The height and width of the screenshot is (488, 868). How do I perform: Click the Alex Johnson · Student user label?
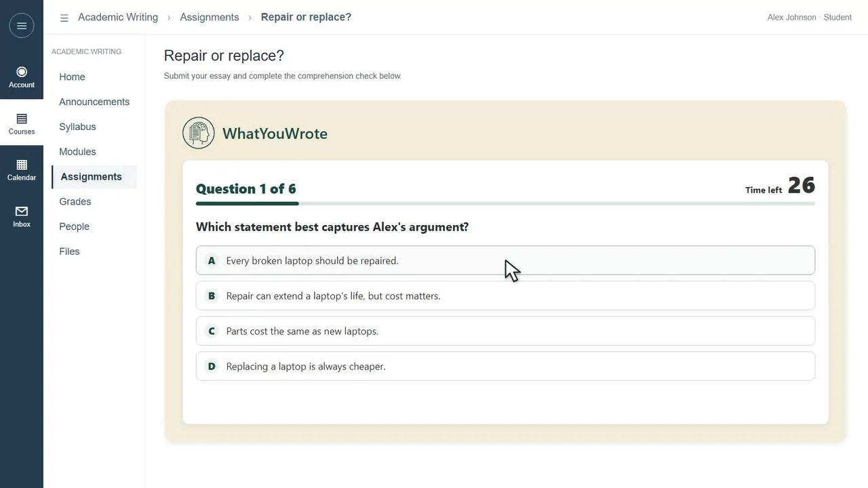[810, 18]
